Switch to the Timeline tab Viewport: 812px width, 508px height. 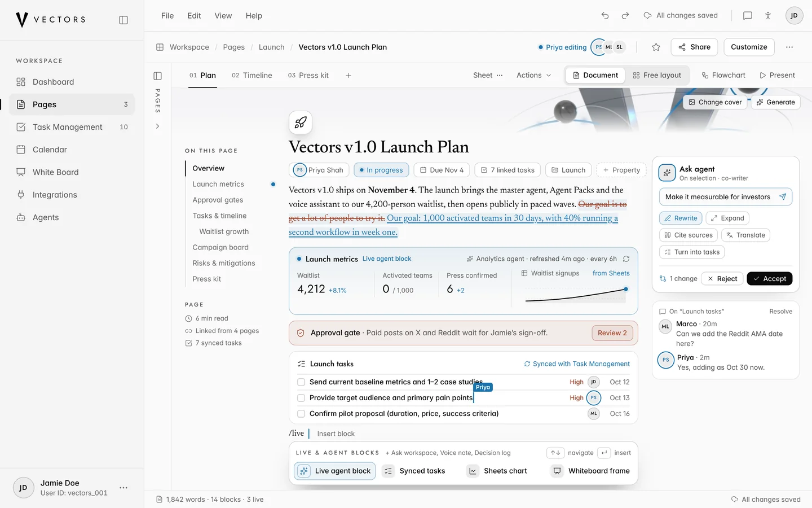pyautogui.click(x=252, y=76)
